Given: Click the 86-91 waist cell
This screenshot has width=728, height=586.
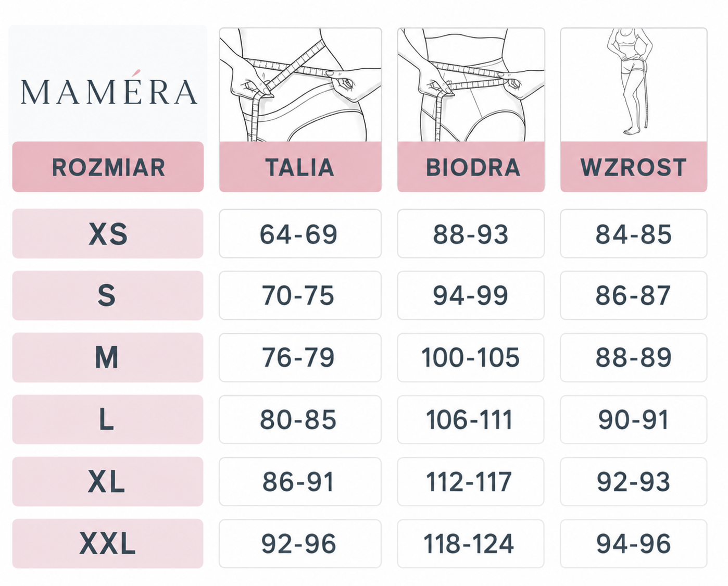Looking at the screenshot, I should [x=300, y=481].
